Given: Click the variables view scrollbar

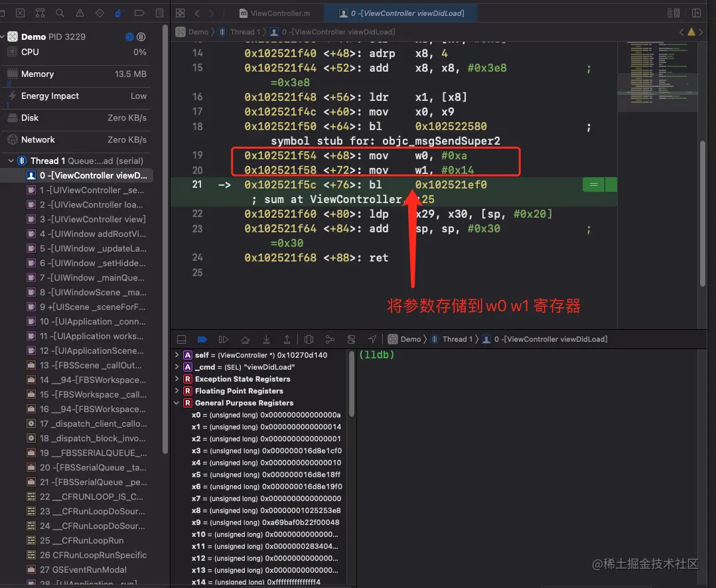Looking at the screenshot, I should 352,384.
